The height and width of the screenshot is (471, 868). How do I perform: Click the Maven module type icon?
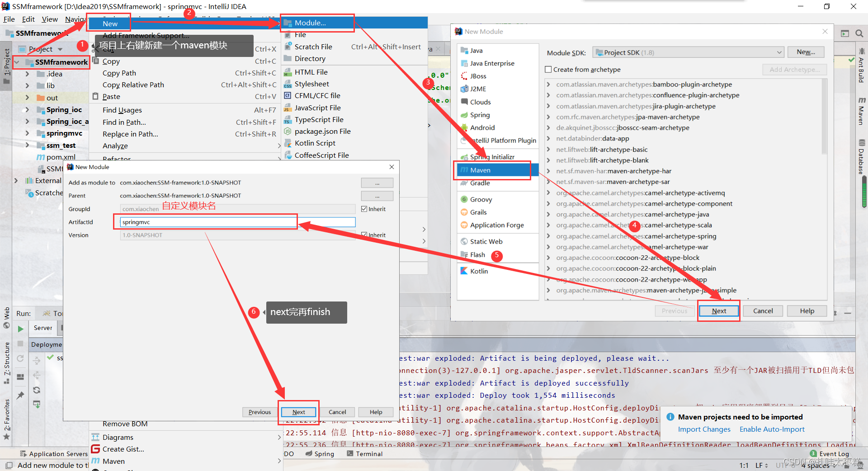(x=464, y=170)
